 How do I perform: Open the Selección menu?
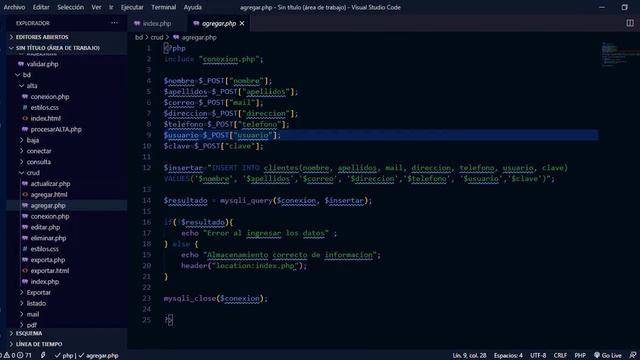click(x=71, y=7)
